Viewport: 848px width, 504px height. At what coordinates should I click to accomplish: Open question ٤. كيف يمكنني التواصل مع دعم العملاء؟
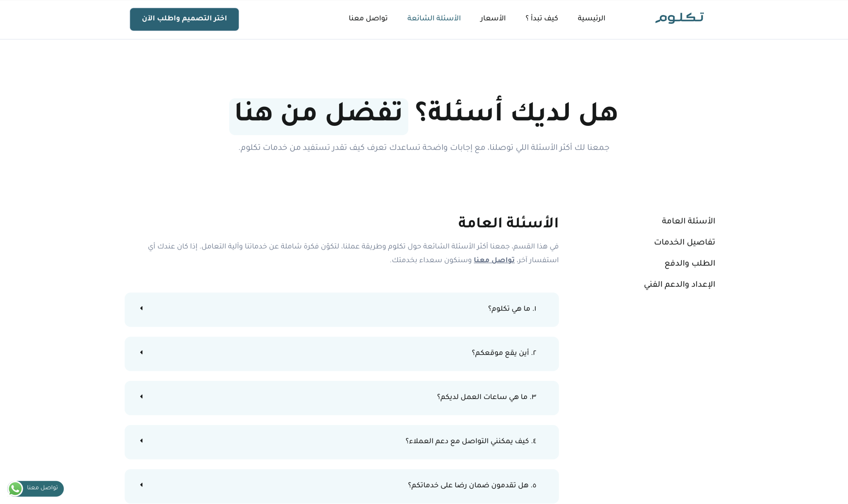[342, 442]
